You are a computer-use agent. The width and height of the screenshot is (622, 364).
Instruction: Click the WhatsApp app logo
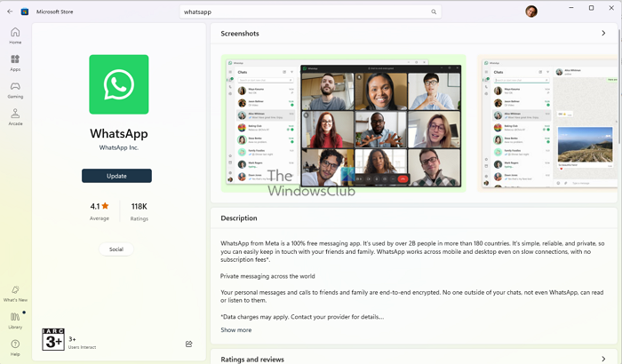tap(118, 84)
